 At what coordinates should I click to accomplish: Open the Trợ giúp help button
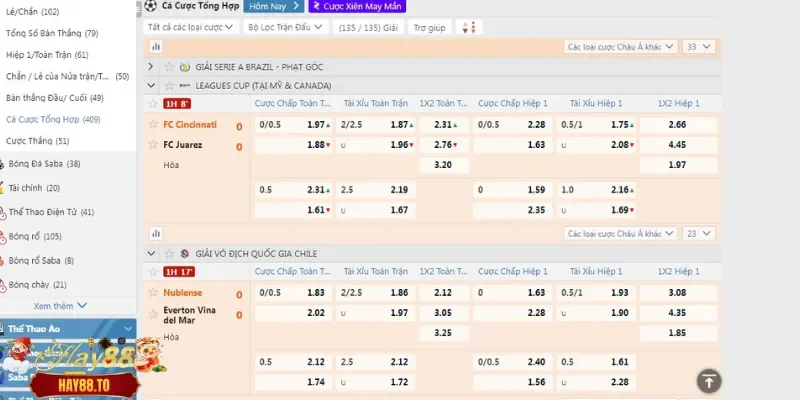pos(431,27)
